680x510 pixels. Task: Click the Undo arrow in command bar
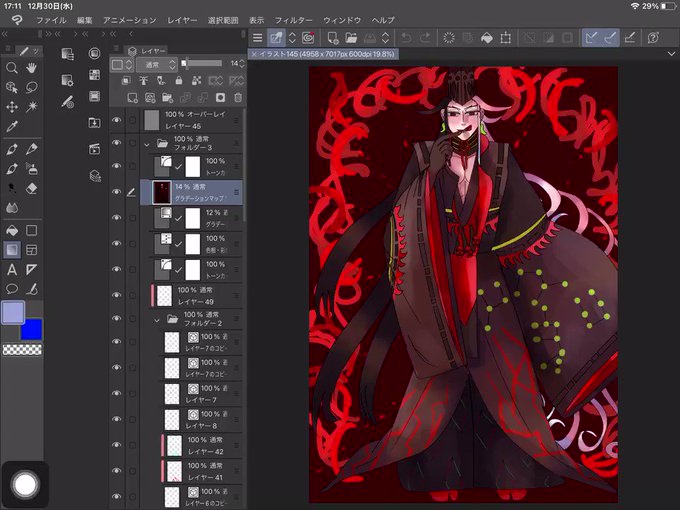tap(406, 38)
